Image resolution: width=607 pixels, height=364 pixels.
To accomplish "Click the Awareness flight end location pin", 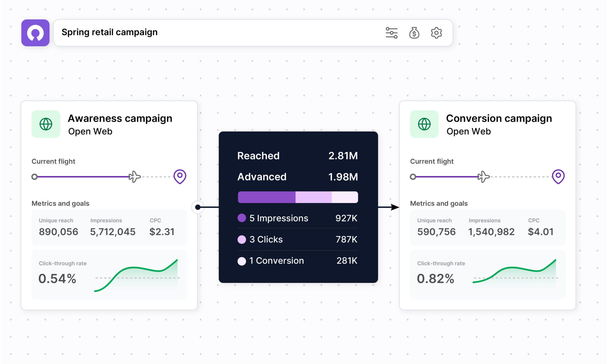I will [x=180, y=177].
